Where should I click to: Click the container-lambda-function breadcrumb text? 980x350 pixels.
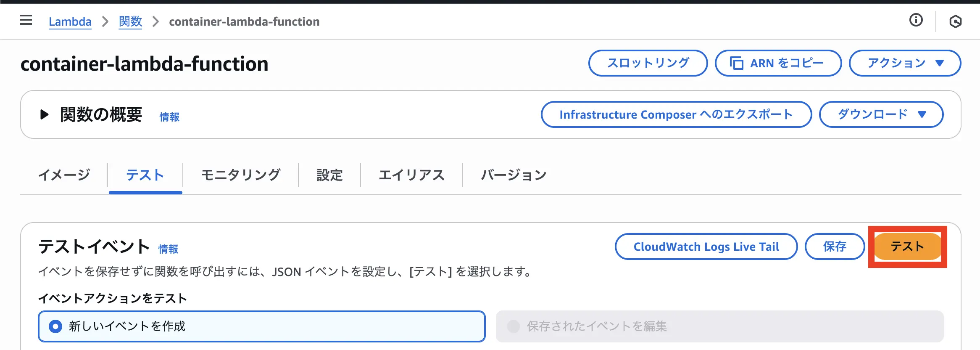point(244,21)
